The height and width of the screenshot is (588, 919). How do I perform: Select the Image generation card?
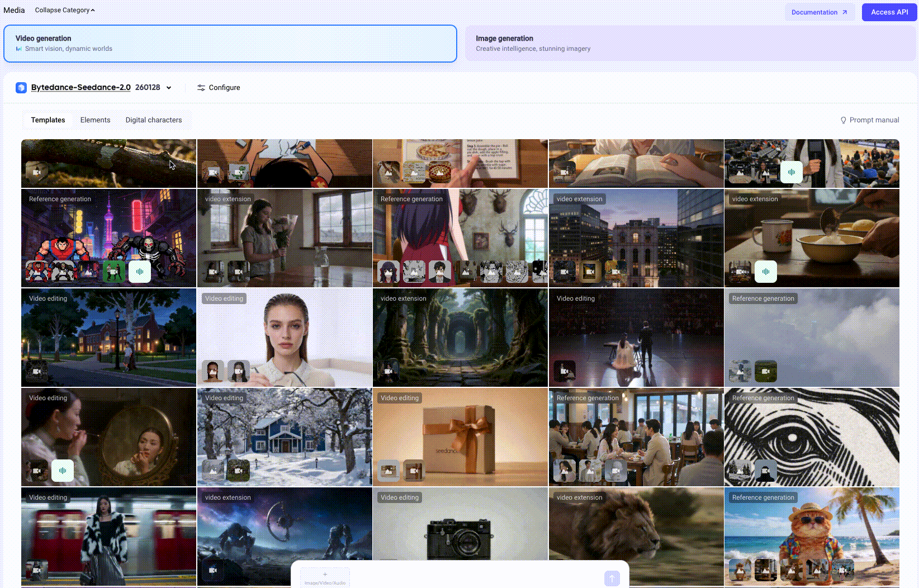(x=690, y=44)
